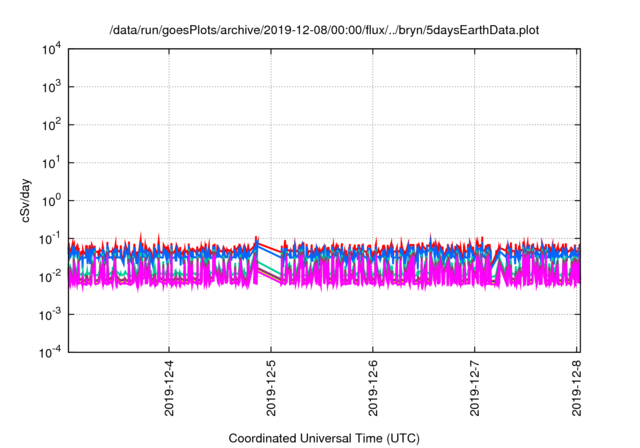Click the plot title file path text
640x448 pixels.
pos(324,30)
